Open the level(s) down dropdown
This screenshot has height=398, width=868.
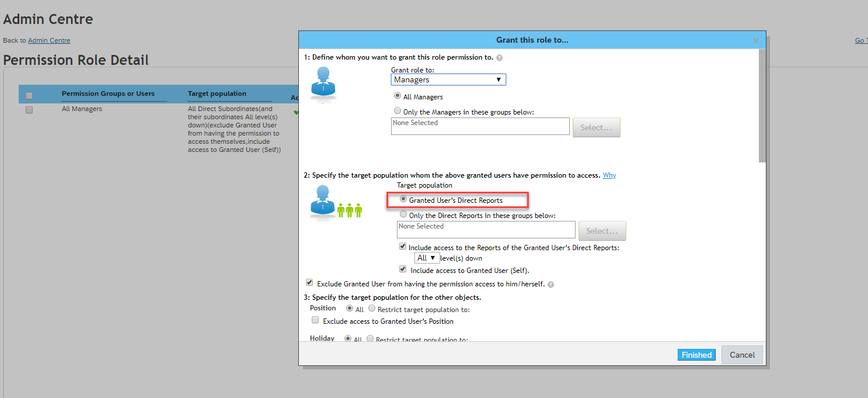(427, 258)
